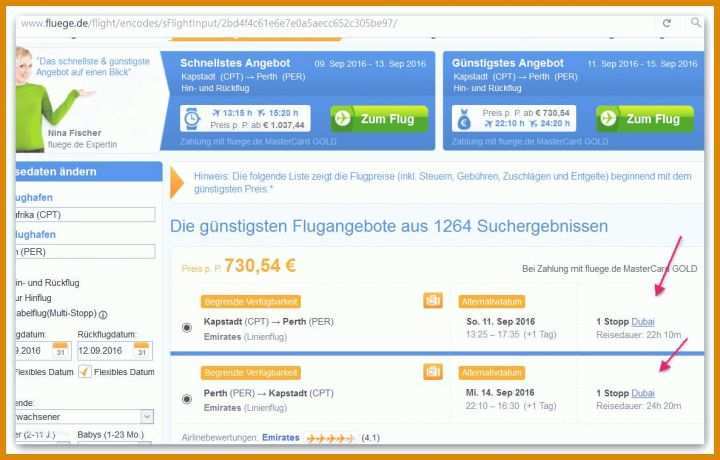The image size is (720, 460).
Task: Click the search magnifier icon in address bar
Action: [696, 22]
